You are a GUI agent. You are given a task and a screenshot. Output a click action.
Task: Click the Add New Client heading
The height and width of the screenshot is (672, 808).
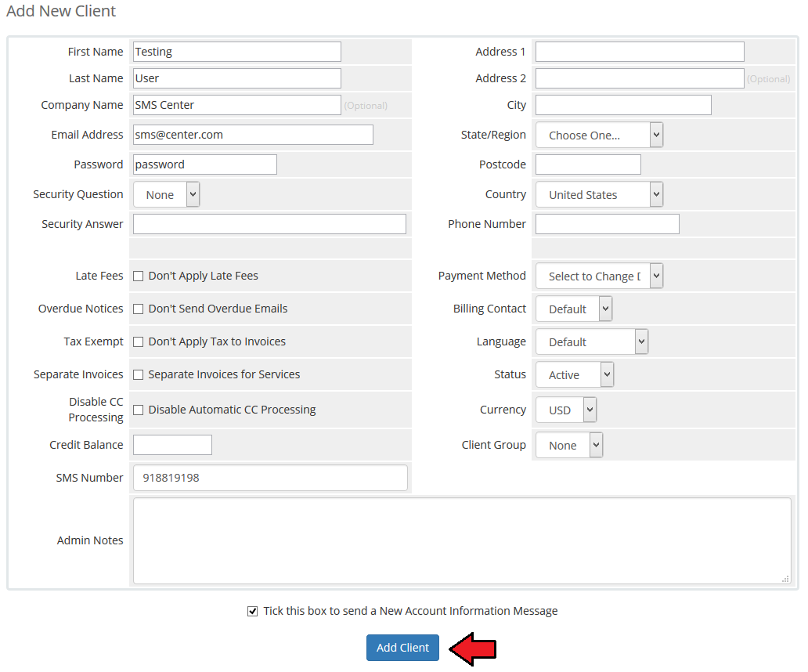(x=61, y=11)
